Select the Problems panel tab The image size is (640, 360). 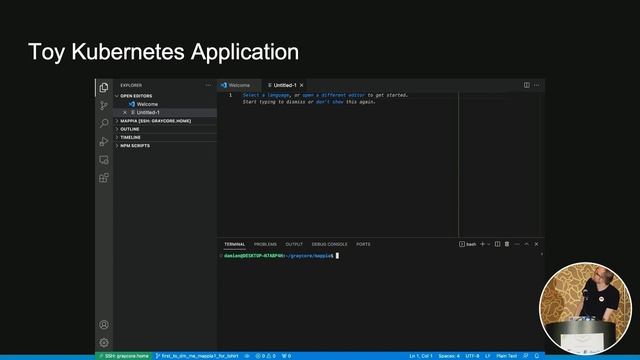(265, 244)
